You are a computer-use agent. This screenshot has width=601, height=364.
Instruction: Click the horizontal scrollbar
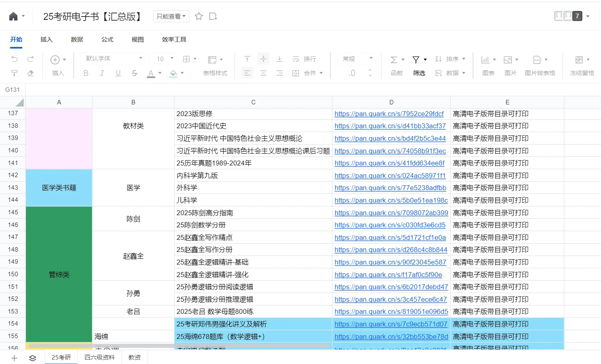(x=179, y=346)
